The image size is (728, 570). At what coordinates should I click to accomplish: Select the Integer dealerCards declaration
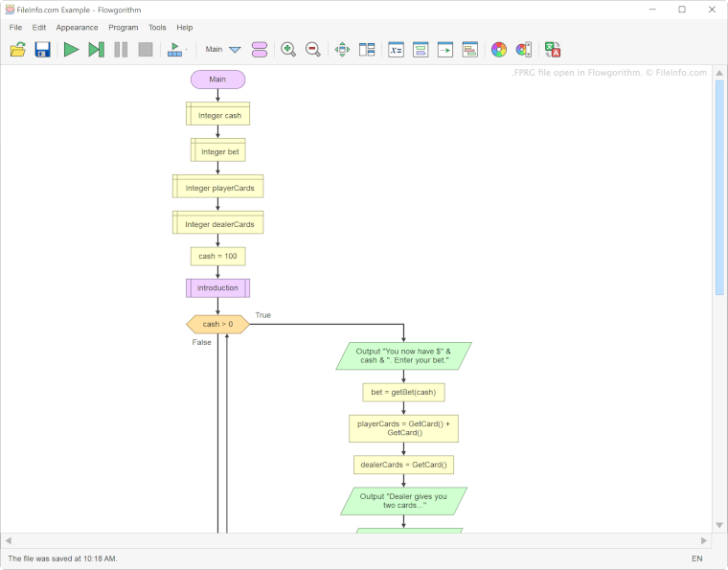click(x=217, y=222)
